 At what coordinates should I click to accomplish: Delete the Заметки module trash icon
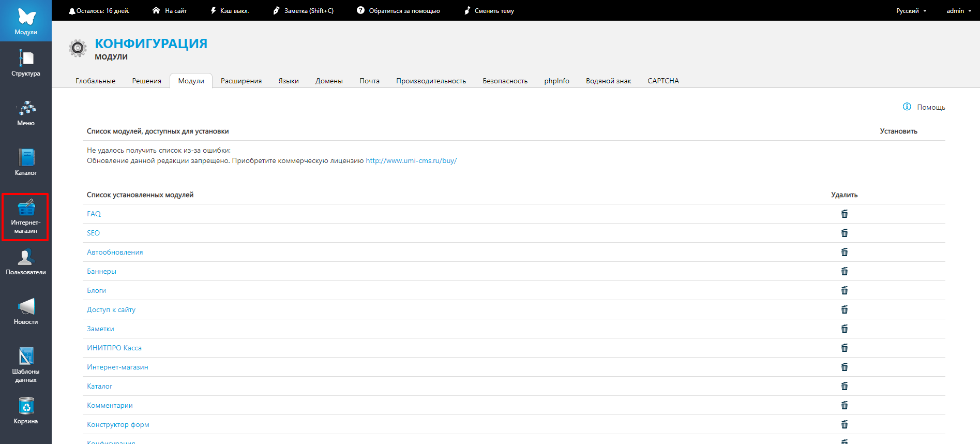coord(845,329)
